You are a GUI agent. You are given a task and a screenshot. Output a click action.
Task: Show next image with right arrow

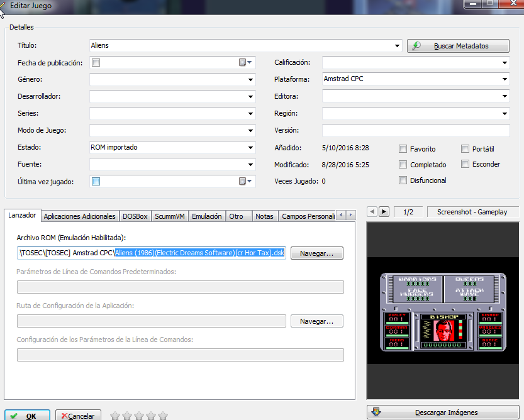coord(384,212)
